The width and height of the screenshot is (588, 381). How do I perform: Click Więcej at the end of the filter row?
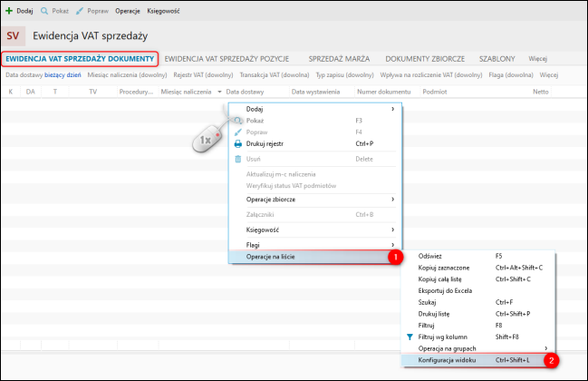(x=549, y=75)
